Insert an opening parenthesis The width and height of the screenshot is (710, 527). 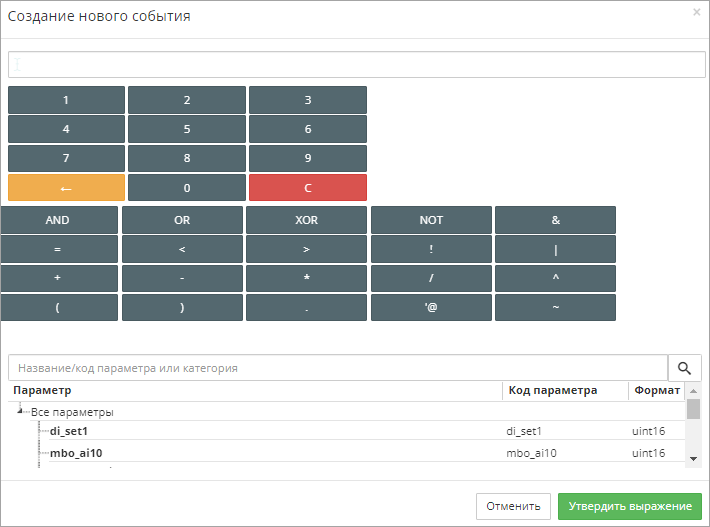click(58, 308)
